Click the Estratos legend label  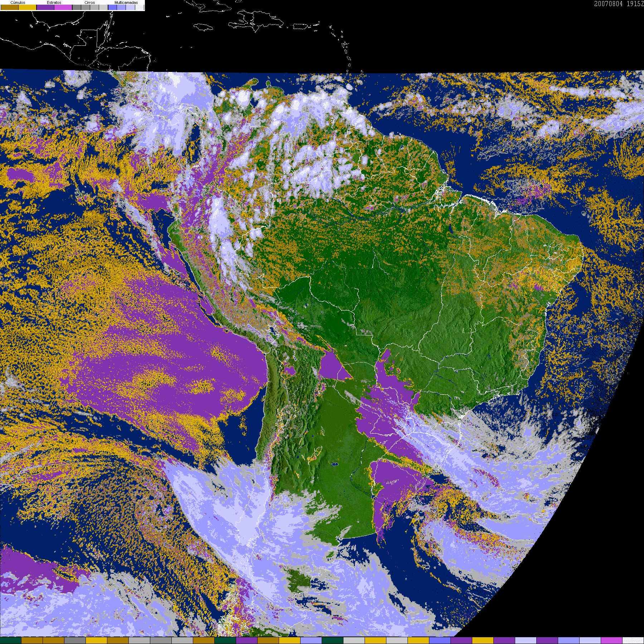tap(54, 3)
